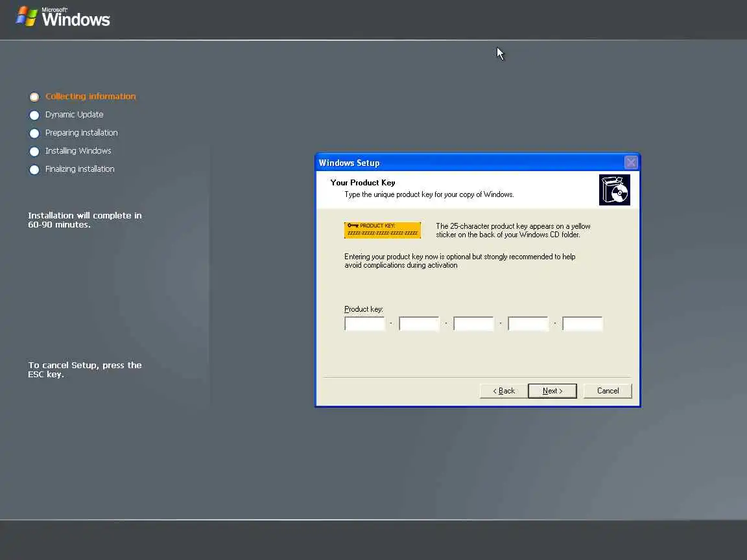Image resolution: width=747 pixels, height=560 pixels.
Task: Click the Installing Windows step bullet
Action: pos(34,152)
